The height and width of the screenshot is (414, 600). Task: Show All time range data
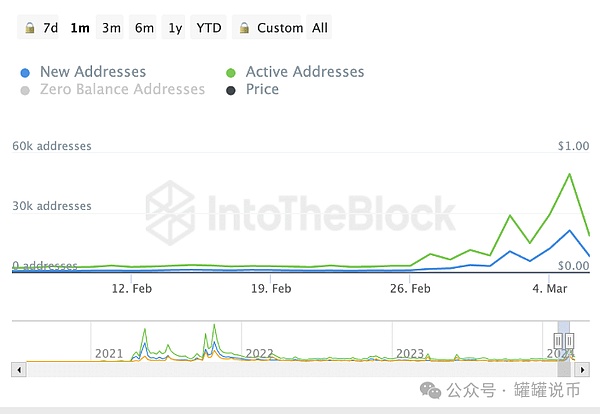click(x=320, y=28)
